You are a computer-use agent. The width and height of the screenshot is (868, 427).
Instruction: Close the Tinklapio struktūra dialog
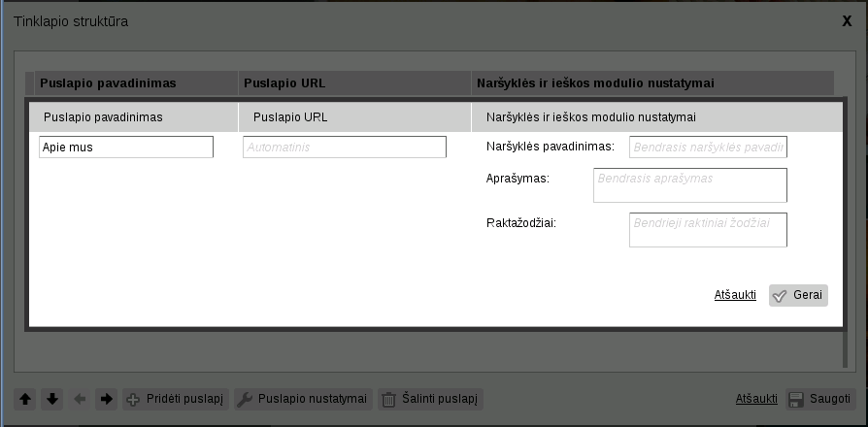[847, 20]
